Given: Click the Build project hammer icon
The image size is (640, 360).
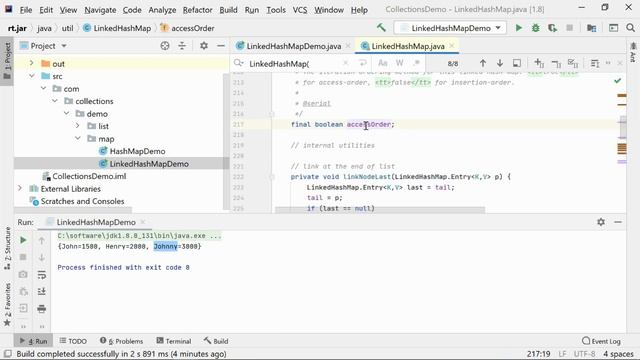Looking at the screenshot, I should click(x=381, y=28).
